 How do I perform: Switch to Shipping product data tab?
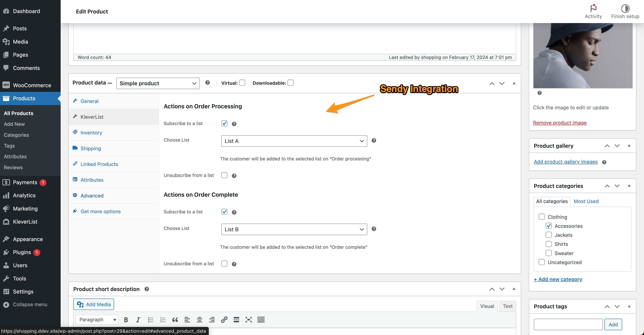(x=114, y=148)
